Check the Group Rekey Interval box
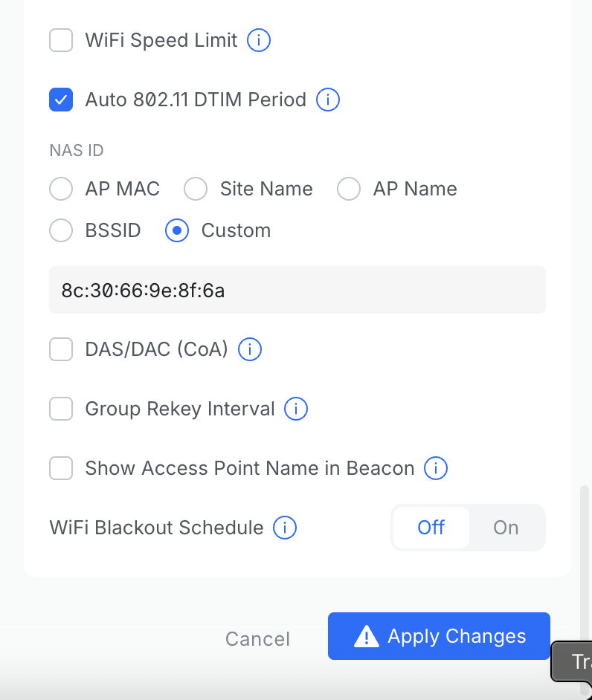This screenshot has width=592, height=700. click(61, 409)
